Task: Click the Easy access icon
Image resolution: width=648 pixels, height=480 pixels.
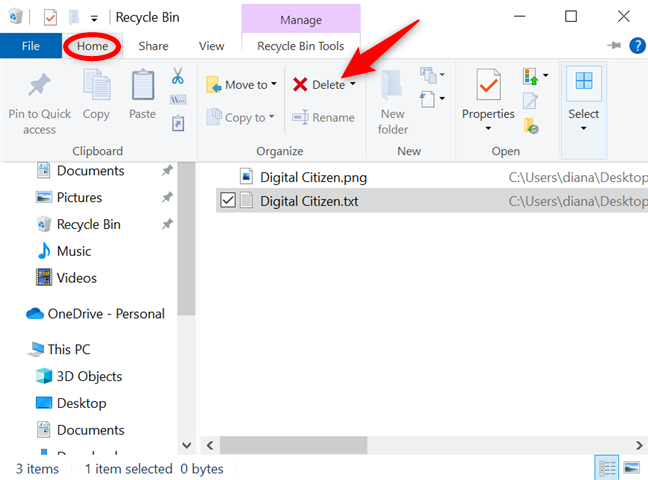Action: tap(428, 99)
